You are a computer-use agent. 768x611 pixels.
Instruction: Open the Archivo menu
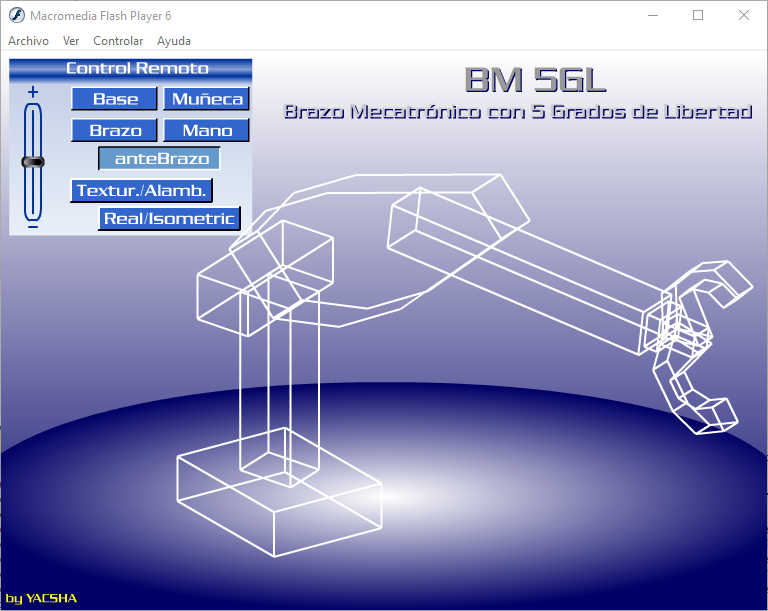coord(28,41)
